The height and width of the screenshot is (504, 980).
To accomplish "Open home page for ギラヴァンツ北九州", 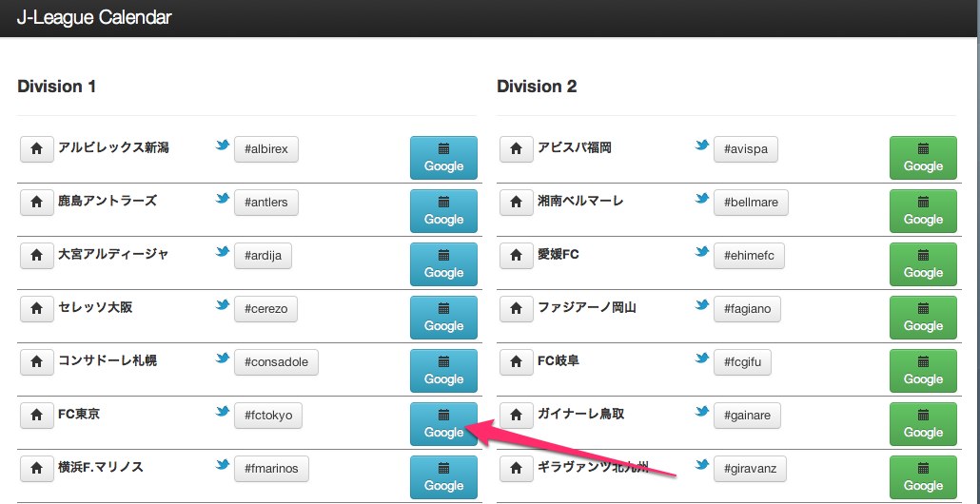I will tap(517, 468).
